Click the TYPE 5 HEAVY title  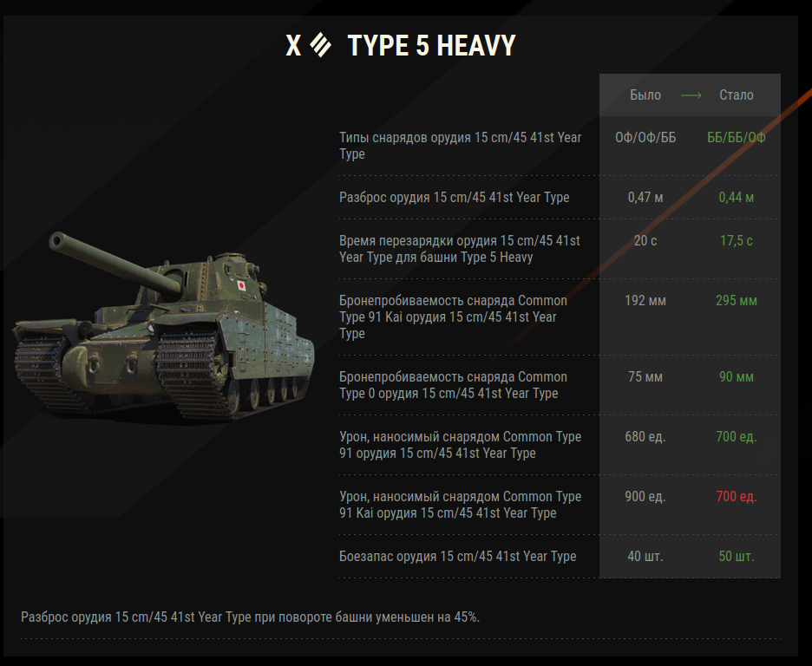431,46
